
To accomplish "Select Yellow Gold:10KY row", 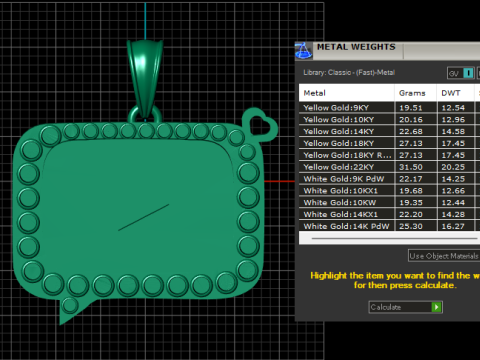I will click(x=389, y=120).
